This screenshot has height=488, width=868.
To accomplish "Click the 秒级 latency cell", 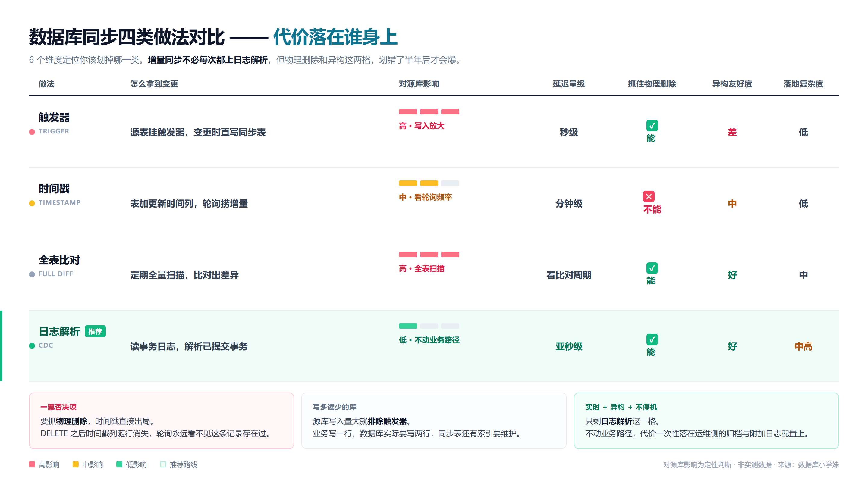I will point(569,132).
